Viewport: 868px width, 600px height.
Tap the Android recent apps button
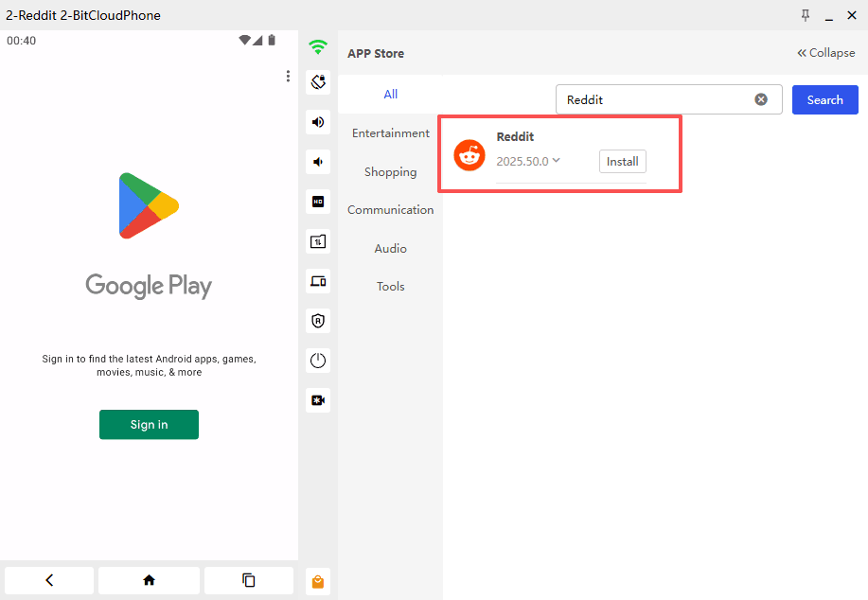248,580
